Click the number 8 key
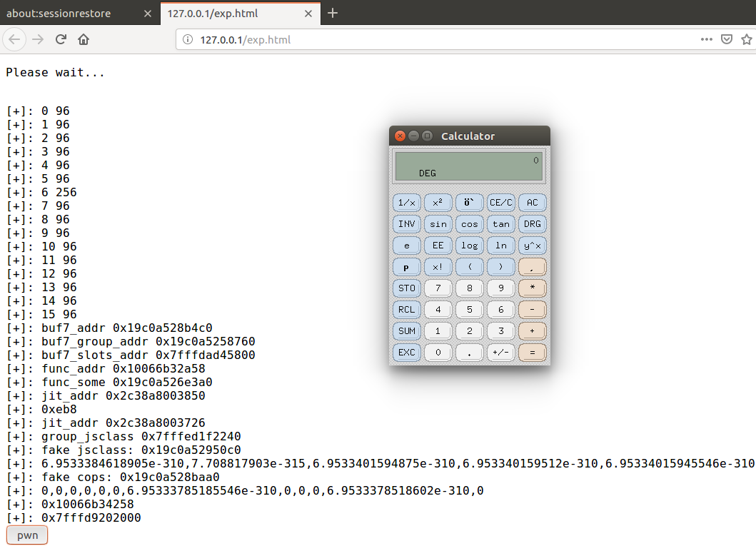 469,288
